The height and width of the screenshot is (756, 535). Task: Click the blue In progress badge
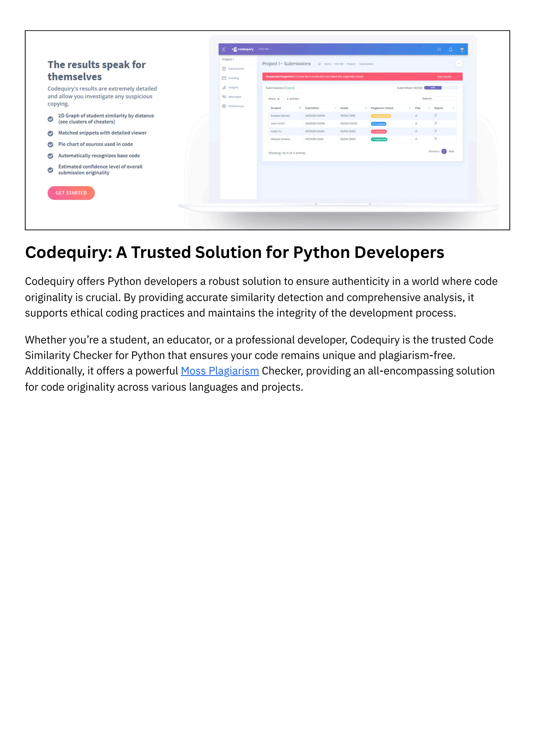tap(379, 124)
